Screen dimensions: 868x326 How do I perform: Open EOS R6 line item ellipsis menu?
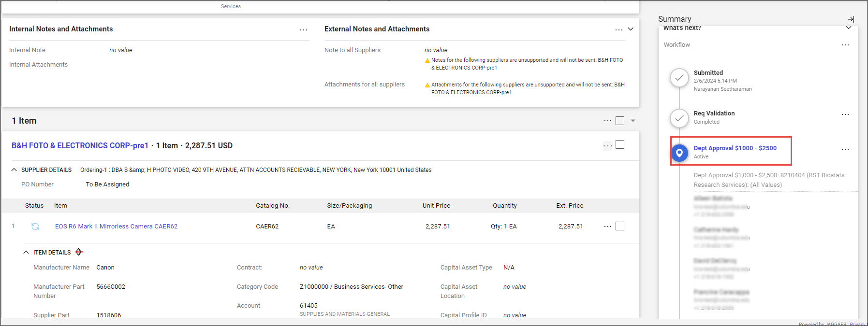(x=607, y=227)
